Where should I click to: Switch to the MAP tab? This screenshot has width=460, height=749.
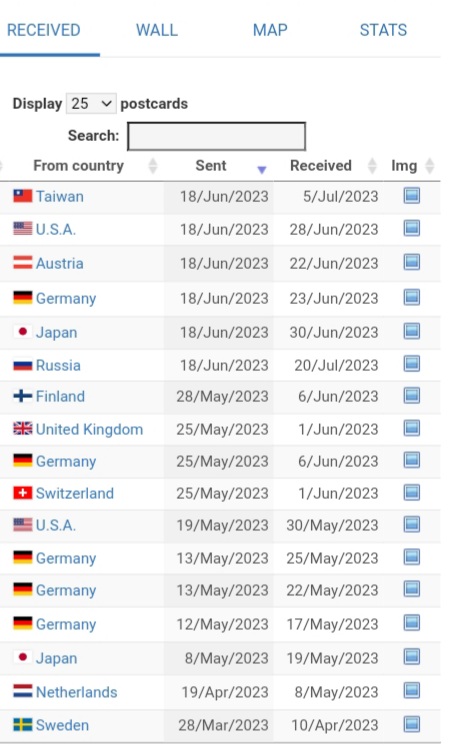coord(270,30)
